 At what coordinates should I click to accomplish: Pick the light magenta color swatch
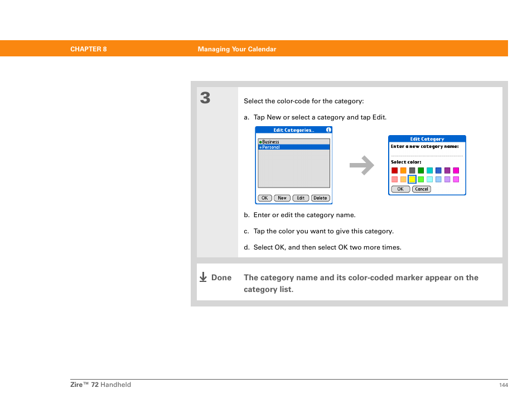coord(456,179)
